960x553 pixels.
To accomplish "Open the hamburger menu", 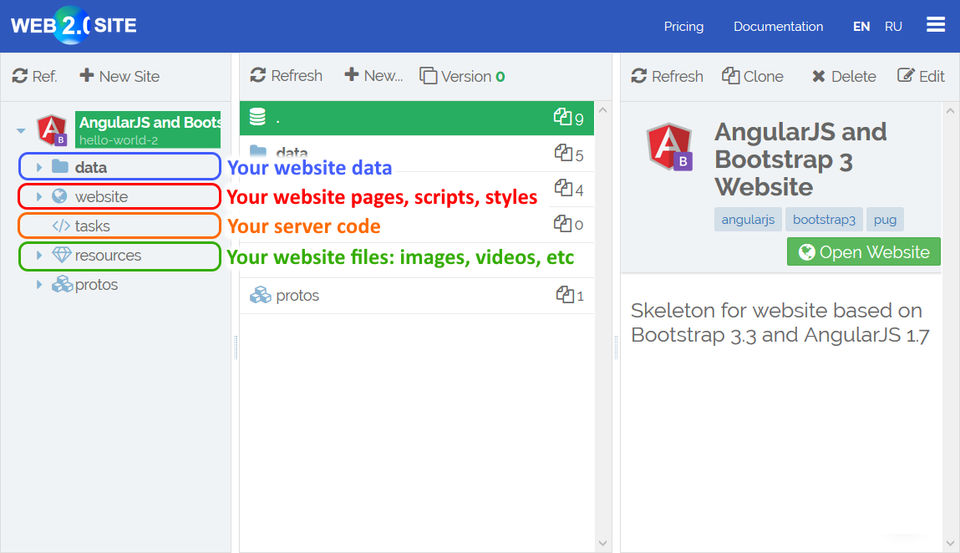I will (936, 24).
